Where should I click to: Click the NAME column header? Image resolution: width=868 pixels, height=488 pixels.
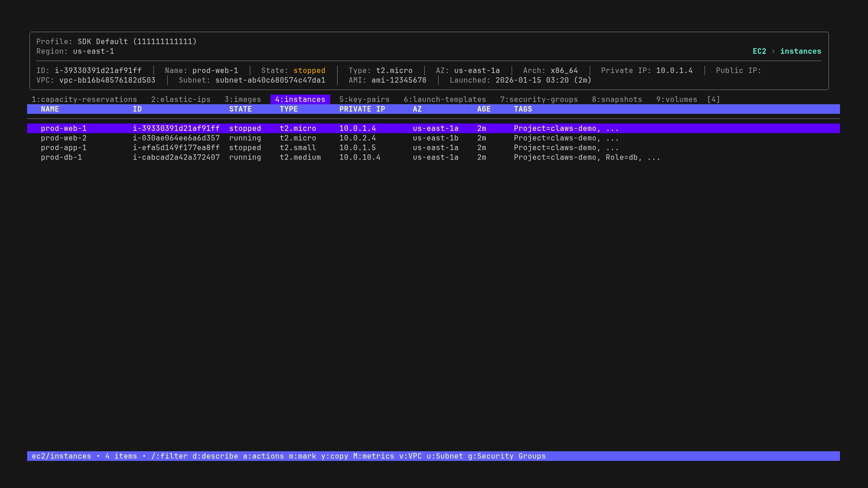point(50,109)
